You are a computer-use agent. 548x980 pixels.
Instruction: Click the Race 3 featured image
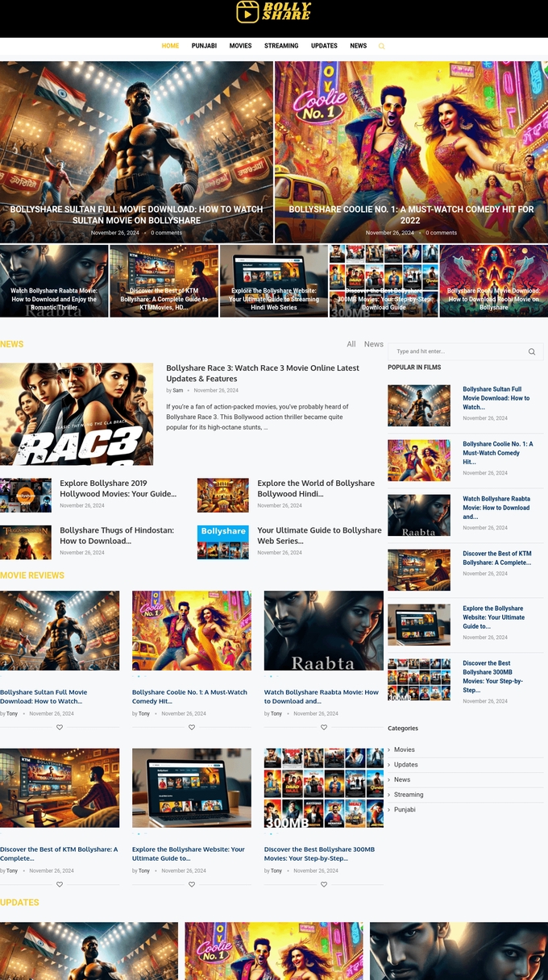pos(77,414)
